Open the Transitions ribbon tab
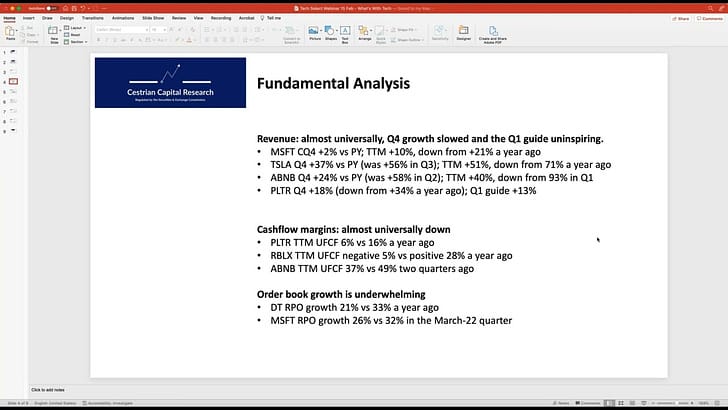The width and height of the screenshot is (728, 410). click(x=93, y=18)
